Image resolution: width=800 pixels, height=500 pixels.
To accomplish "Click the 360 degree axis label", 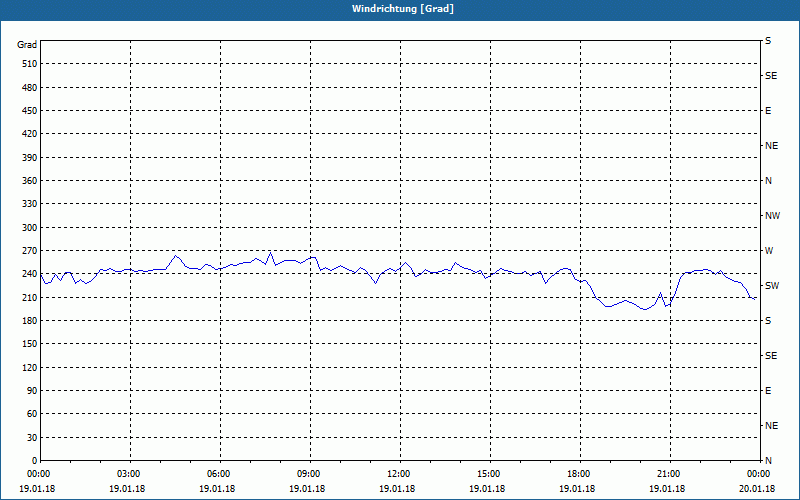I will [x=30, y=181].
